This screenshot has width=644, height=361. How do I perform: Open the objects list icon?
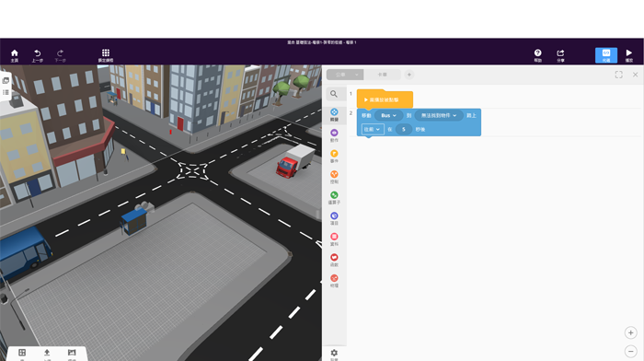[x=6, y=92]
